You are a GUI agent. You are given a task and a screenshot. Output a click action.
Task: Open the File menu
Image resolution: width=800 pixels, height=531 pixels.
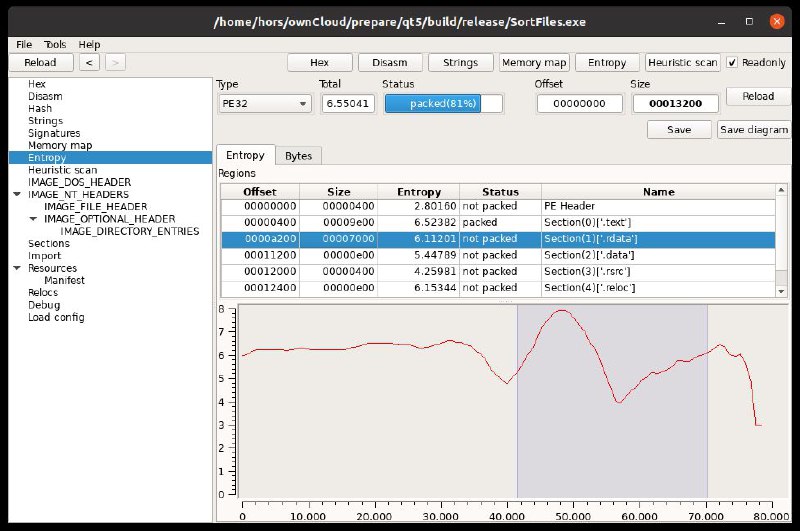(x=24, y=44)
